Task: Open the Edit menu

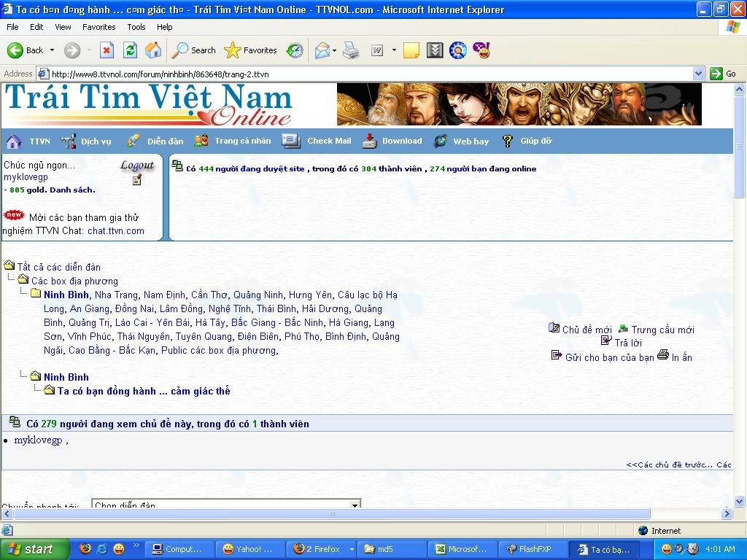Action: (36, 27)
